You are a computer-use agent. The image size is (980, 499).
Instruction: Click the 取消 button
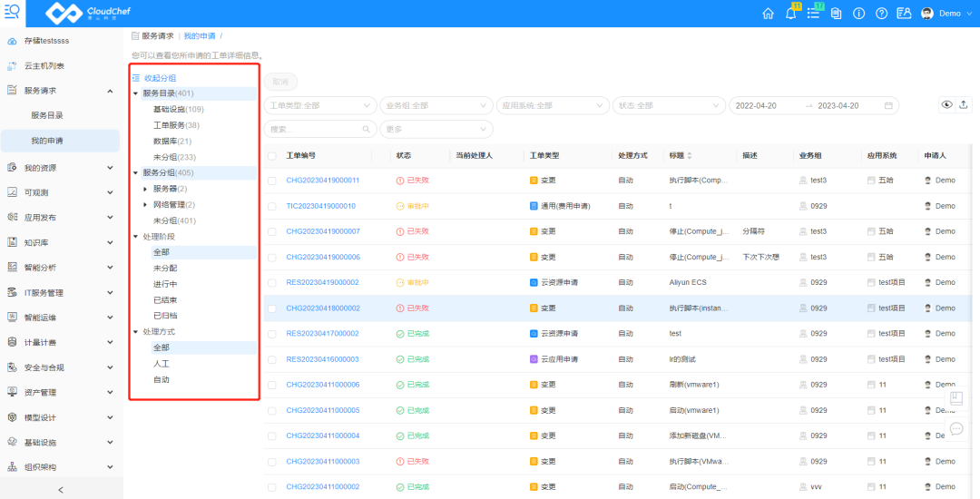tap(280, 82)
